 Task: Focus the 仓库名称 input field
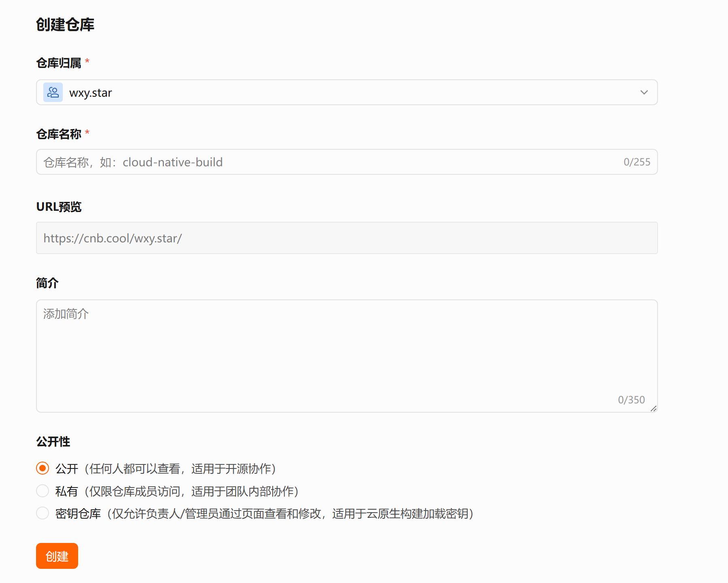(324, 162)
